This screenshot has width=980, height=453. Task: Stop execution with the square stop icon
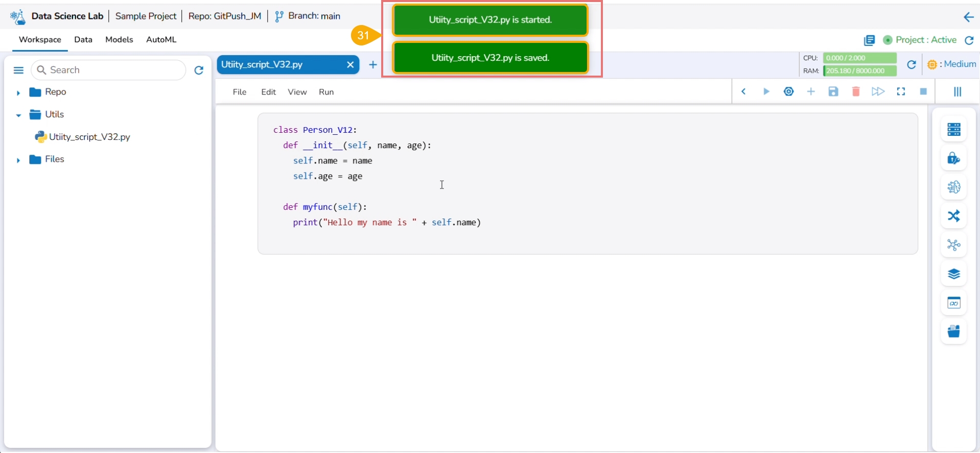(x=923, y=92)
